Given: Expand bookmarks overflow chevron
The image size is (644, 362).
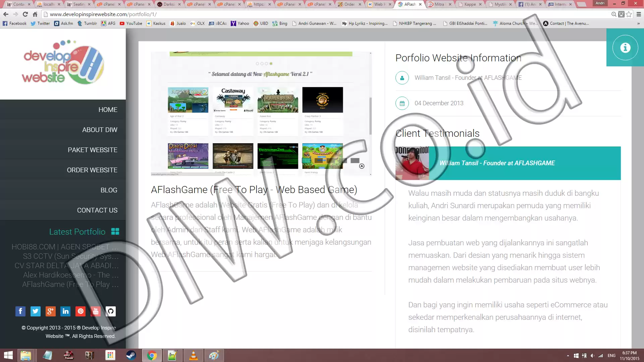Looking at the screenshot, I should (638, 23).
